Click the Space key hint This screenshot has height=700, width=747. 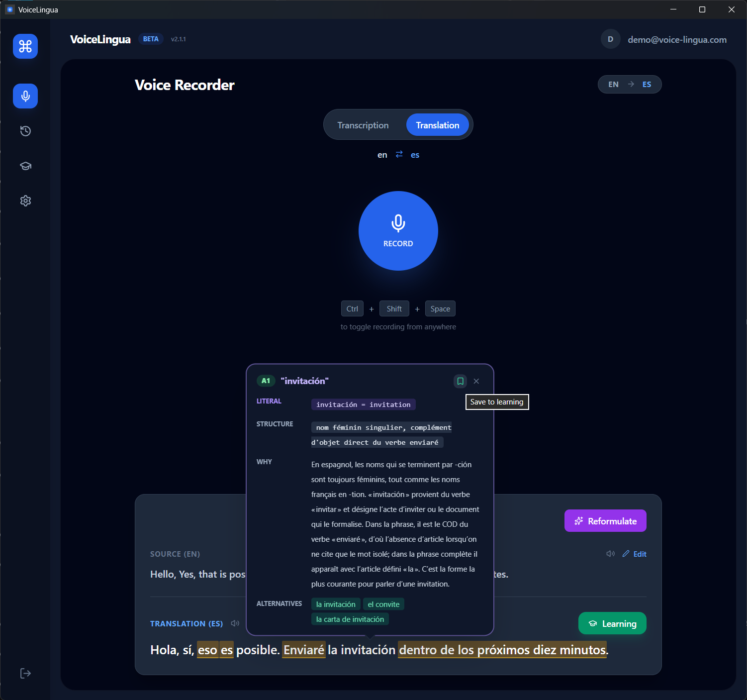[440, 308]
